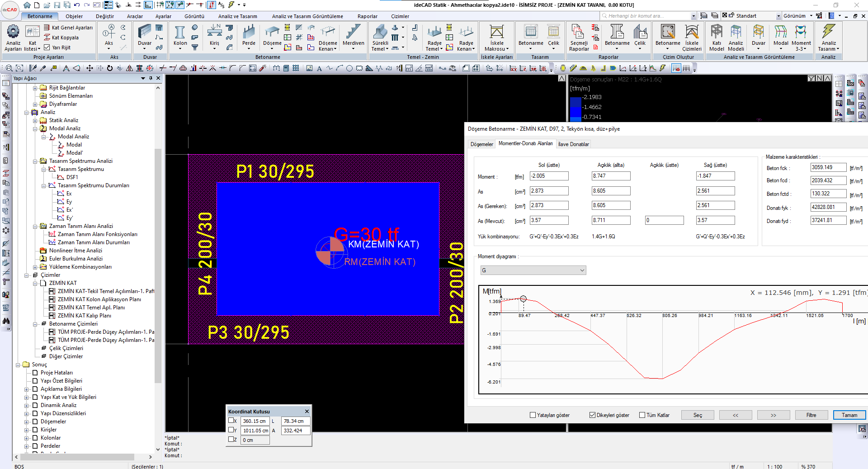Open the Standart view dropdown

point(778,16)
